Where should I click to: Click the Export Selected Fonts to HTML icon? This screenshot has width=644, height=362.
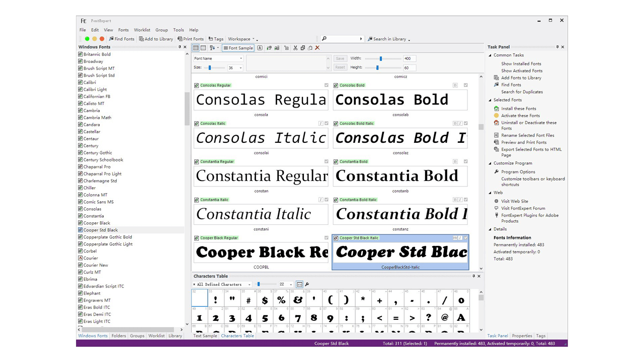[497, 149]
